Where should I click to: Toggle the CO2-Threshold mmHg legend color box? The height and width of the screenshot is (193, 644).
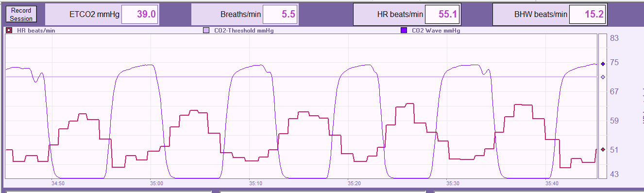(x=206, y=30)
